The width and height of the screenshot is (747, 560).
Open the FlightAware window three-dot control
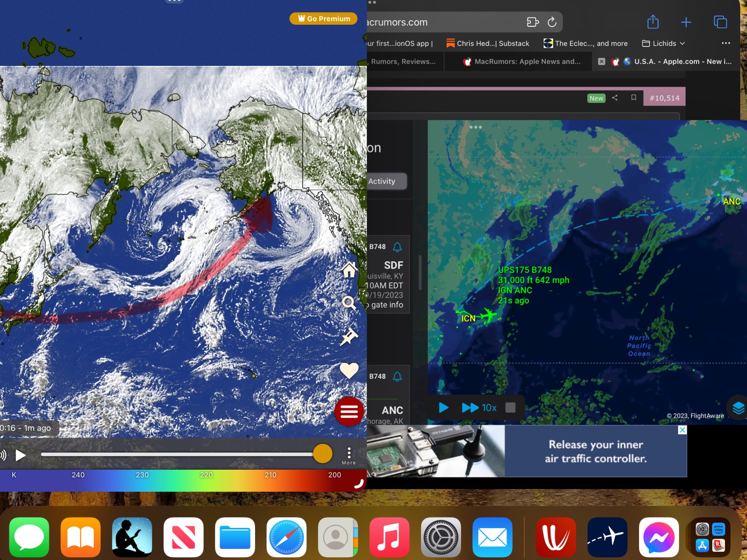pos(475,127)
